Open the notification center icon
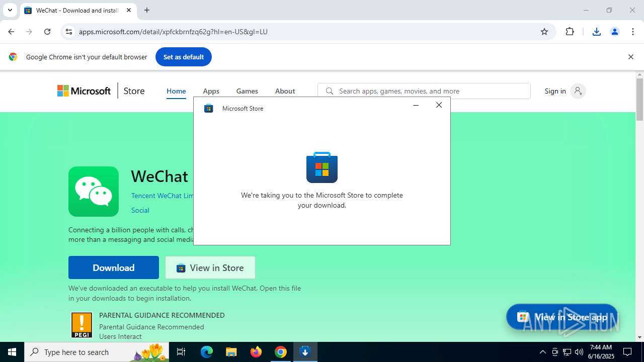 pos(627,352)
